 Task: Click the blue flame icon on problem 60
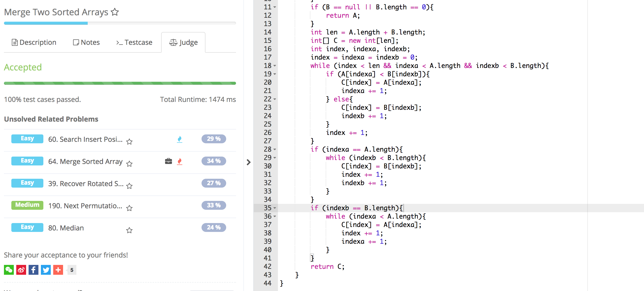(x=180, y=139)
